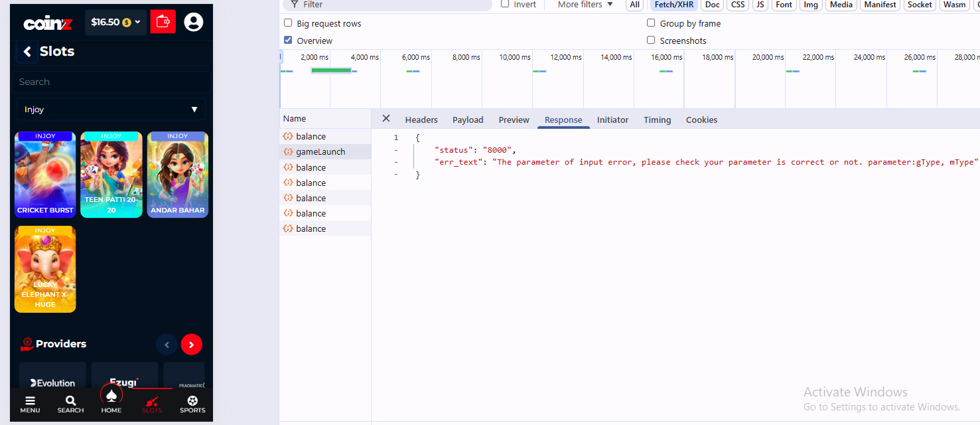Show next providers with red arrow
Viewport: 980px width, 425px height.
click(191, 345)
